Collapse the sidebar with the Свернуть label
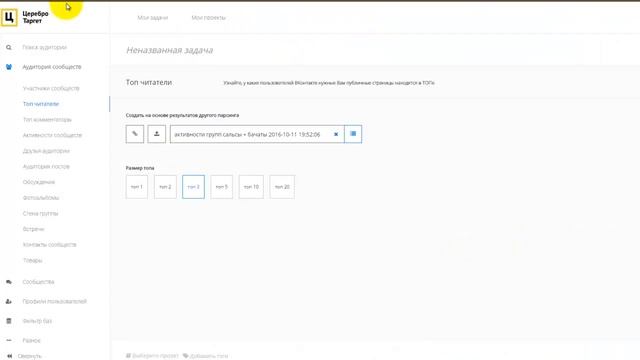Viewport: 640px width, 360px height. 29,356
